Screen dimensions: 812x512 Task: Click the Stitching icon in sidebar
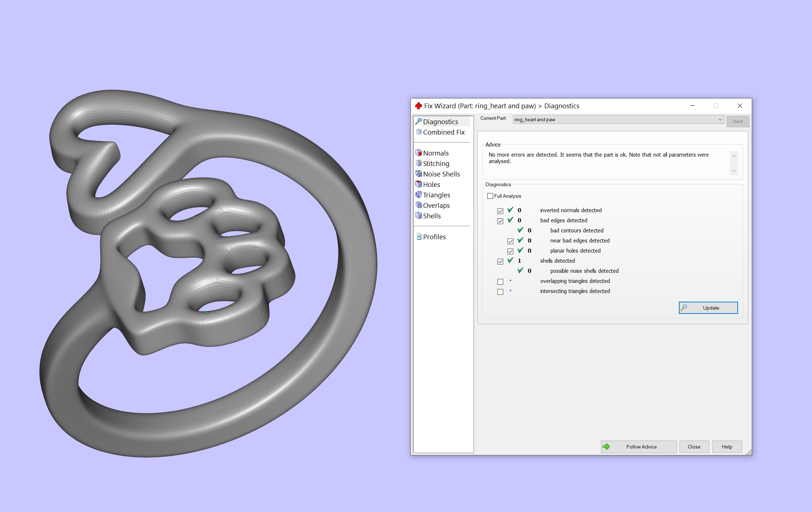pos(418,163)
